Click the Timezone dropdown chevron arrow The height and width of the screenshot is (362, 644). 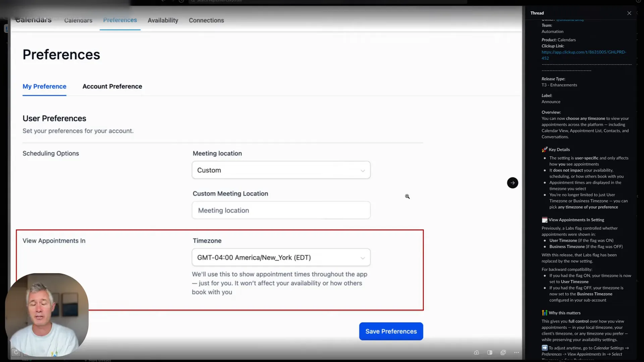363,258
